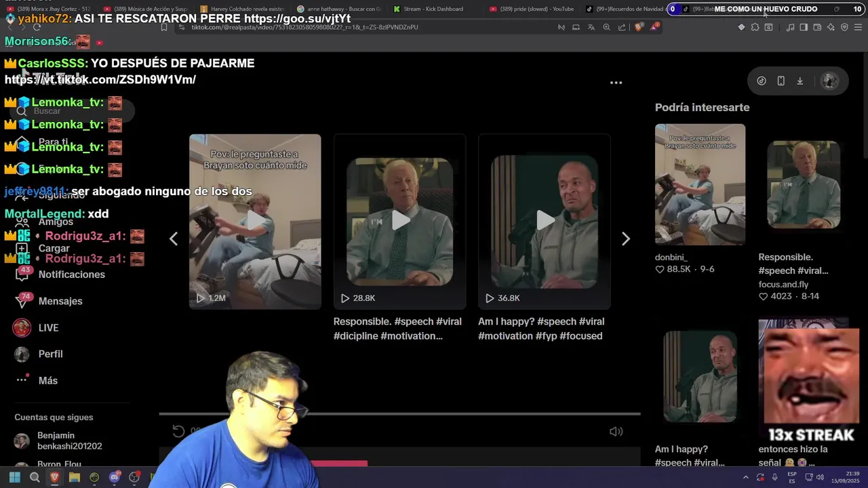This screenshot has height=488, width=868.
Task: Open focus.and.fly account link
Action: click(783, 284)
